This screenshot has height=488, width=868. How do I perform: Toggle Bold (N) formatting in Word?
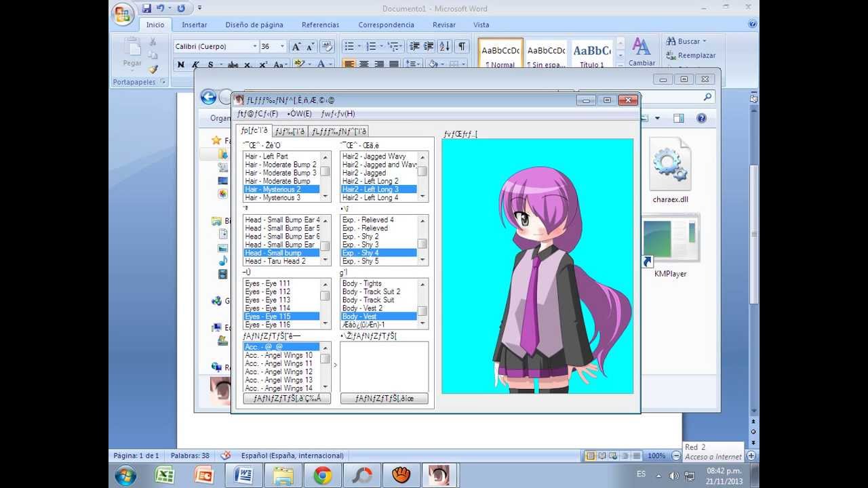click(181, 65)
